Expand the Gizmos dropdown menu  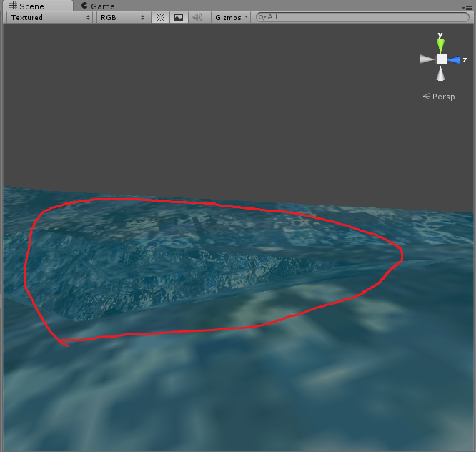231,17
